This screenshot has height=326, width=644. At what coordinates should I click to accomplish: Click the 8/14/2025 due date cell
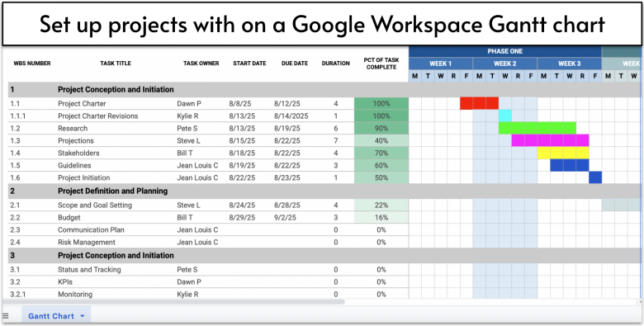pos(291,116)
